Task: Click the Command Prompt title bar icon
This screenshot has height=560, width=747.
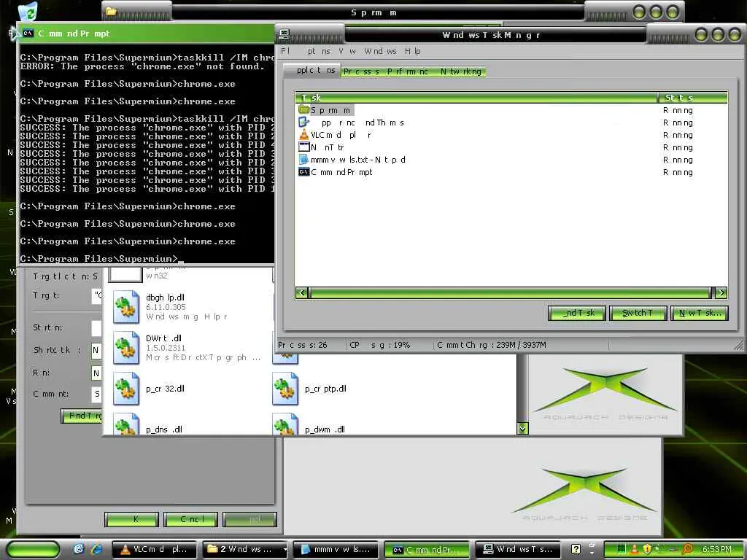Action: (28, 34)
